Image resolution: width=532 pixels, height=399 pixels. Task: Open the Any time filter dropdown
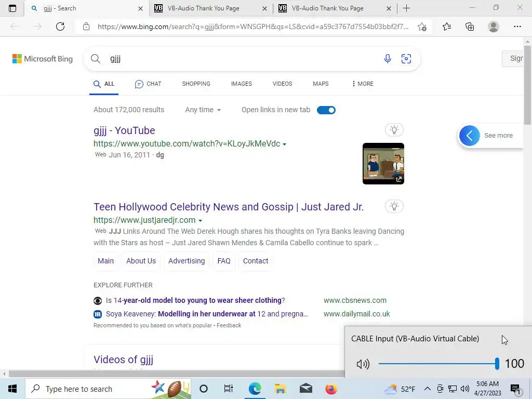(x=203, y=110)
